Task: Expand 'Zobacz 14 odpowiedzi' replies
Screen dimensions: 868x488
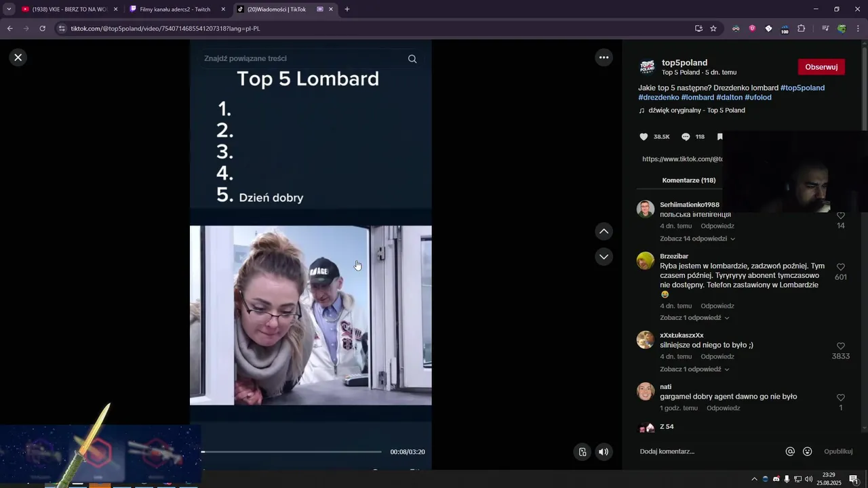Action: click(x=697, y=239)
